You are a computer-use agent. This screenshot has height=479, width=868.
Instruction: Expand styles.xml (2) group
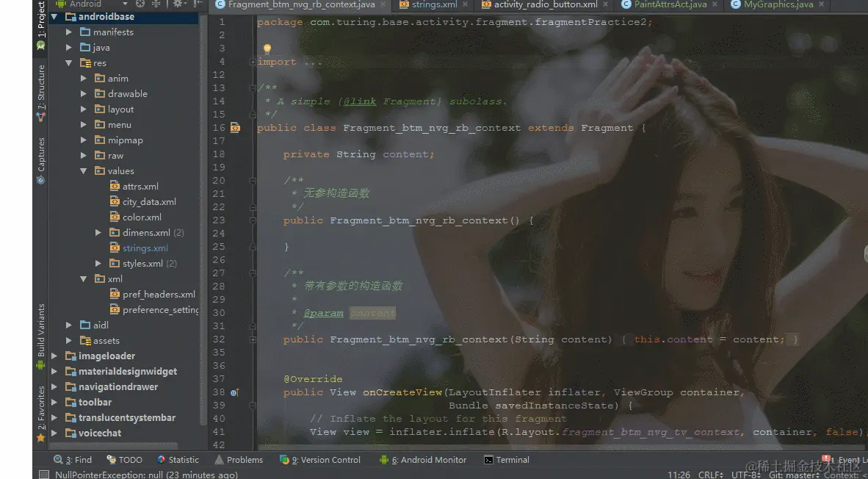tap(98, 264)
